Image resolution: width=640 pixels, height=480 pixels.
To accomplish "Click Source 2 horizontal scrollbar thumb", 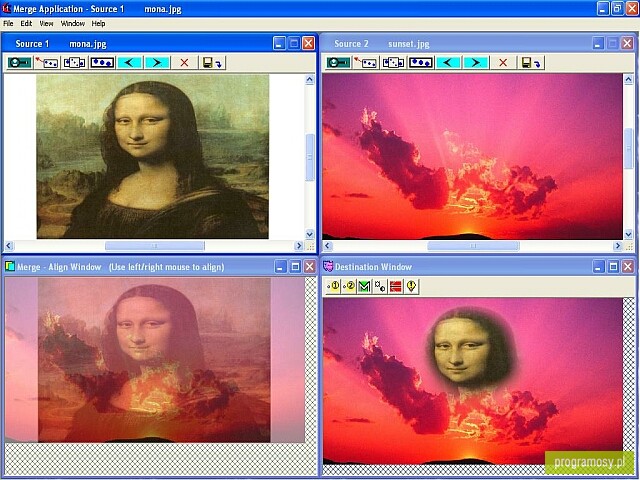I will coord(473,246).
